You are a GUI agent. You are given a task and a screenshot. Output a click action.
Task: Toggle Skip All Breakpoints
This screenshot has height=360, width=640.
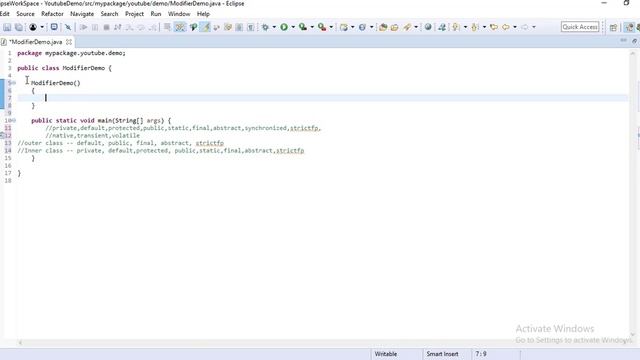pos(68,27)
